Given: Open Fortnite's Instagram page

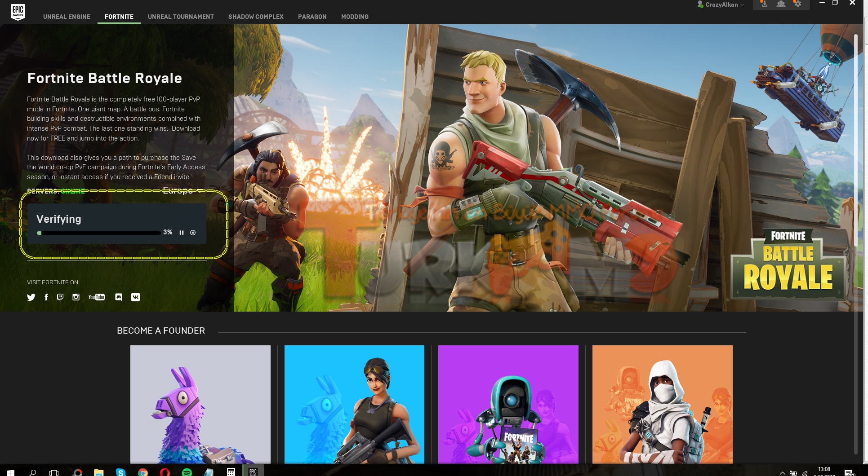Looking at the screenshot, I should (76, 297).
